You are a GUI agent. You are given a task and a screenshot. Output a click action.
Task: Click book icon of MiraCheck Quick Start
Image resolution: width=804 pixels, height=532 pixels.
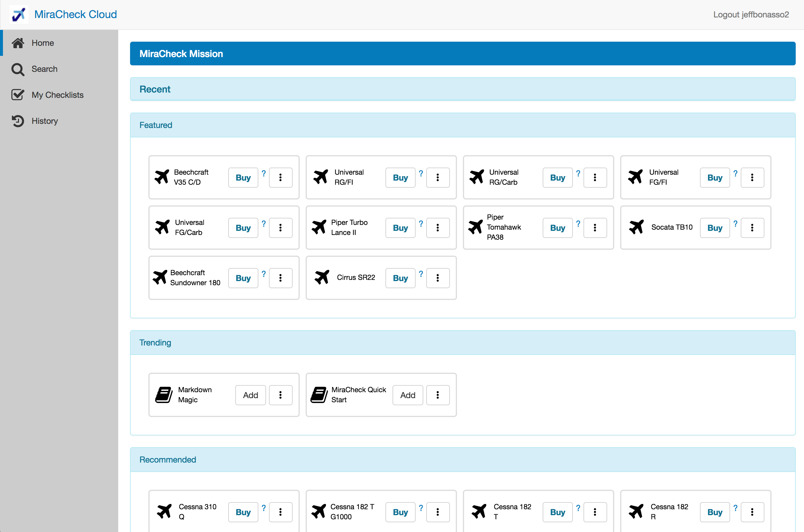tap(319, 395)
